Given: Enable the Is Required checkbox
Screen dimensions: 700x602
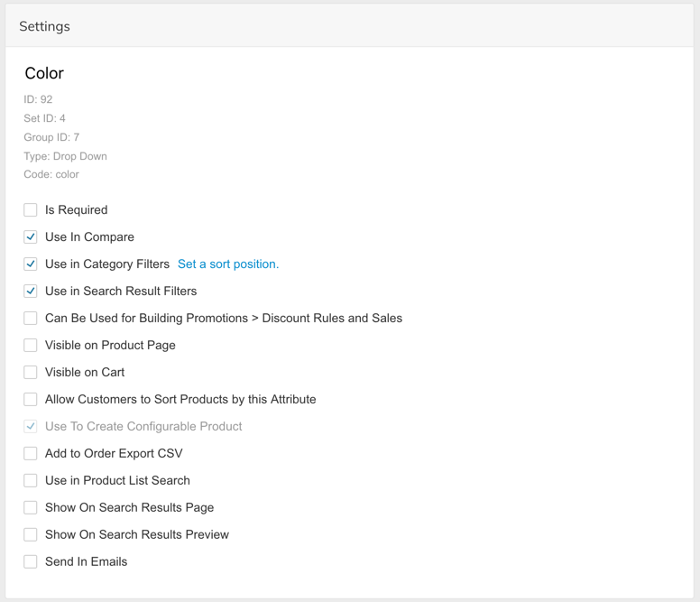Looking at the screenshot, I should tap(31, 210).
